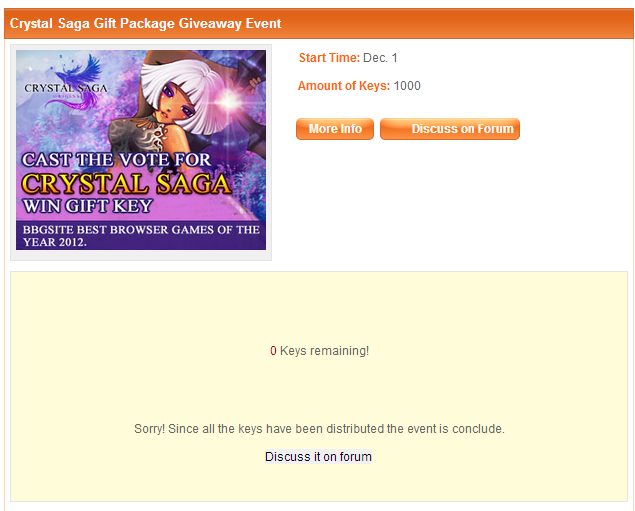The width and height of the screenshot is (635, 511).
Task: Select the Amount of Keys label
Action: coord(344,86)
